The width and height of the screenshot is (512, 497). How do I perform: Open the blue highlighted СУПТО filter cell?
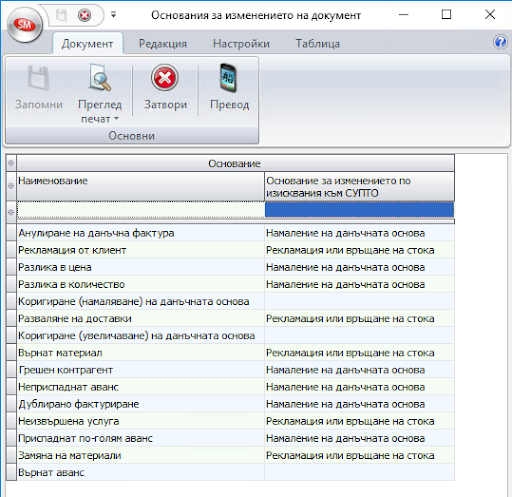click(x=359, y=210)
